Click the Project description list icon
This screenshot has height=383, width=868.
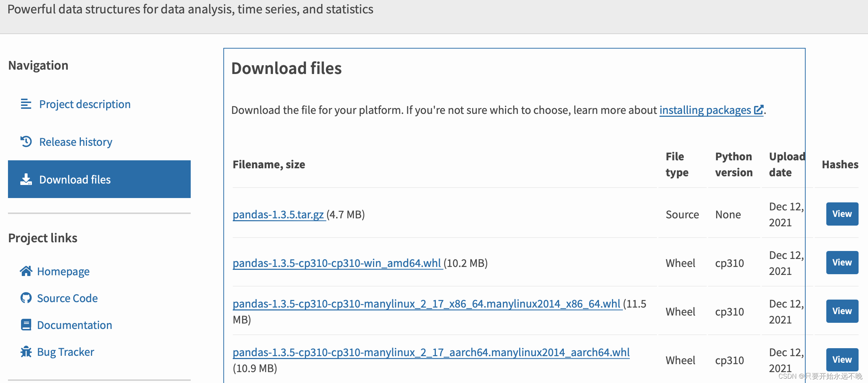click(26, 104)
